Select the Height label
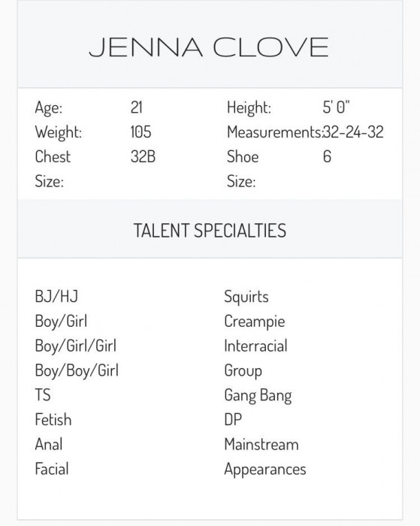The width and height of the screenshot is (420, 526). (x=249, y=108)
